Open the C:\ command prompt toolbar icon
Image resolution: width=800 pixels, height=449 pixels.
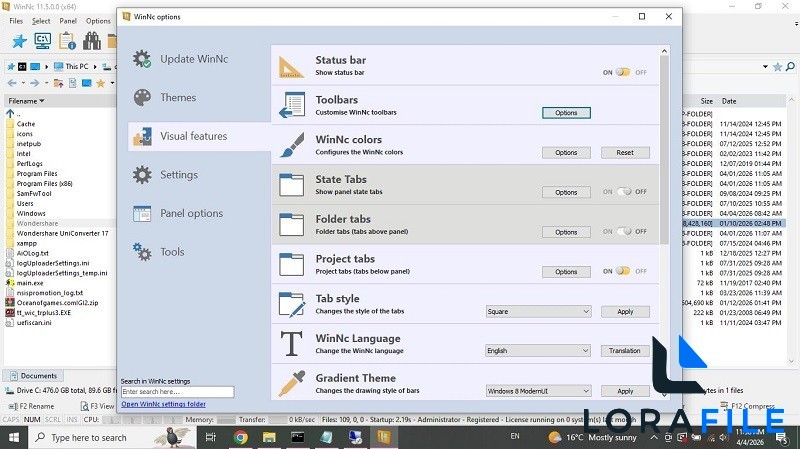(x=43, y=41)
